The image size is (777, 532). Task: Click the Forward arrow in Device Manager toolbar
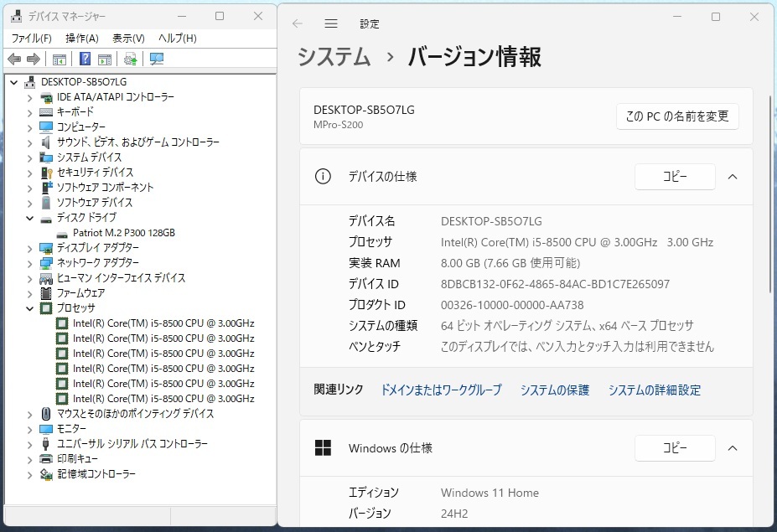[x=34, y=59]
